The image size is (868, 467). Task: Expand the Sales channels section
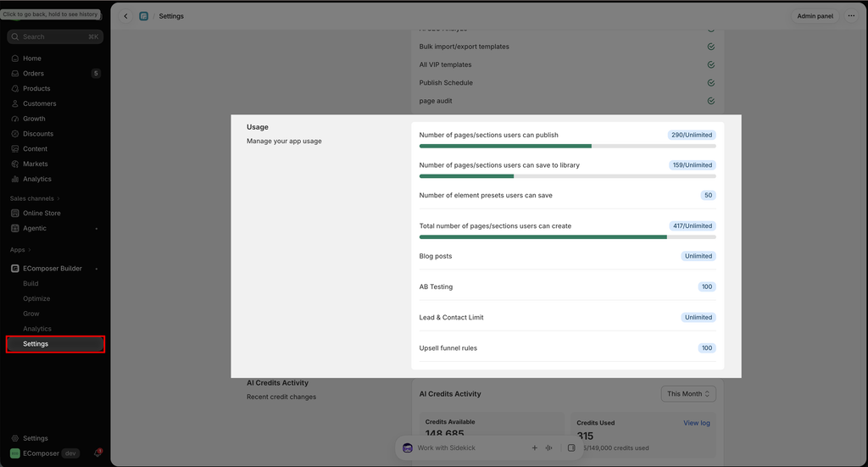click(x=34, y=198)
